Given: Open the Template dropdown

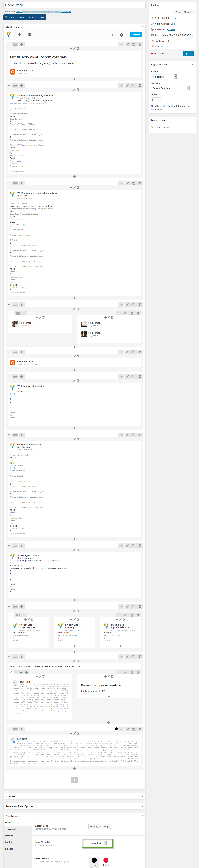Looking at the screenshot, I should coord(170,88).
